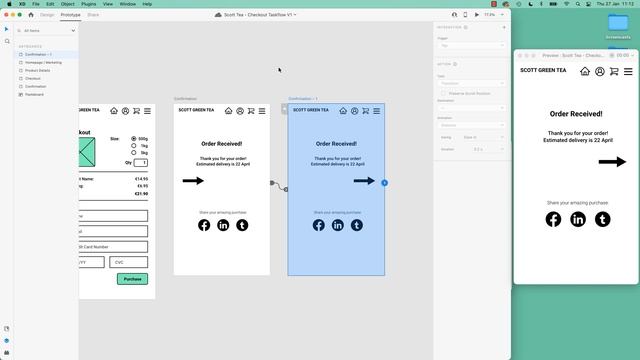Viewport: 640px width, 360px height.
Task: Toggle Preserve Scroll Position checkbox
Action: [443, 93]
